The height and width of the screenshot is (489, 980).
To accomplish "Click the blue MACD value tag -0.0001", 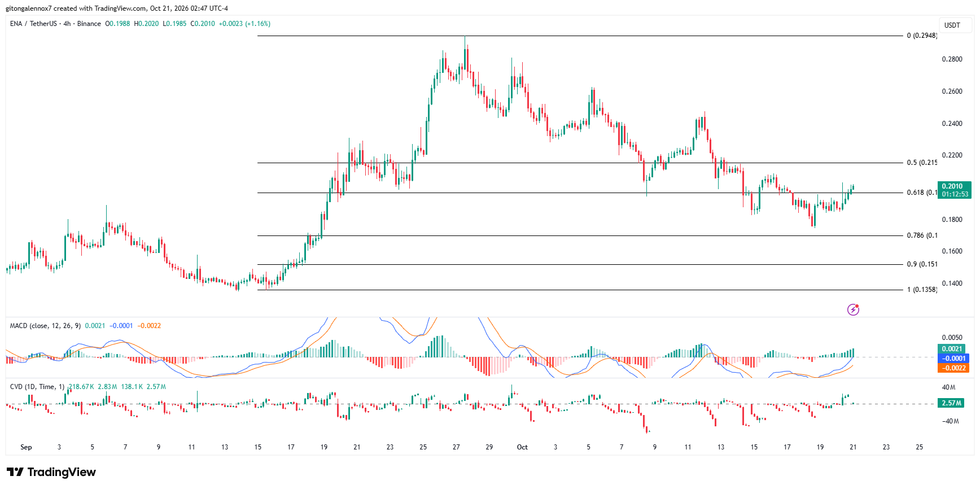I will pyautogui.click(x=954, y=359).
